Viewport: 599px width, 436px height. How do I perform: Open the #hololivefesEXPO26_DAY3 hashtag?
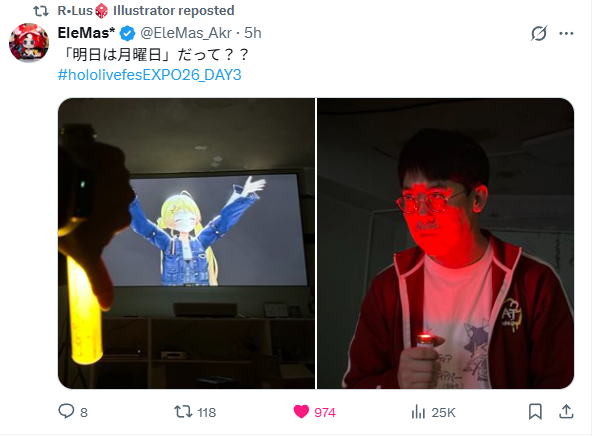coord(149,75)
